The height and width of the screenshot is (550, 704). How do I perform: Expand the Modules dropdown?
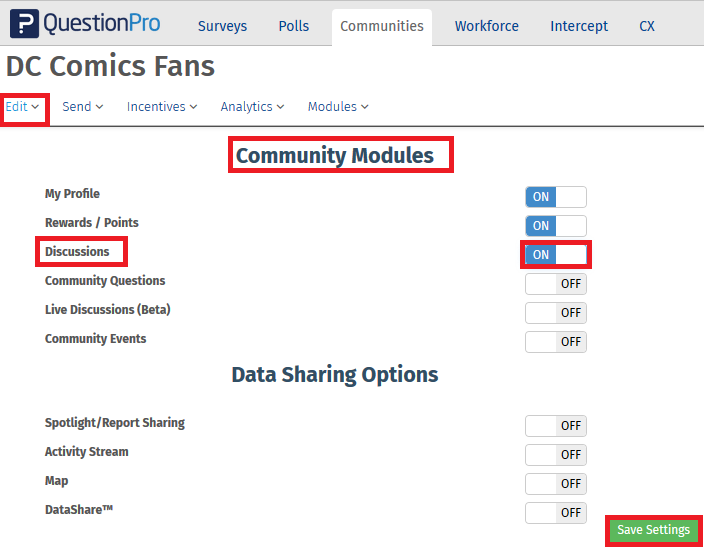tap(338, 107)
